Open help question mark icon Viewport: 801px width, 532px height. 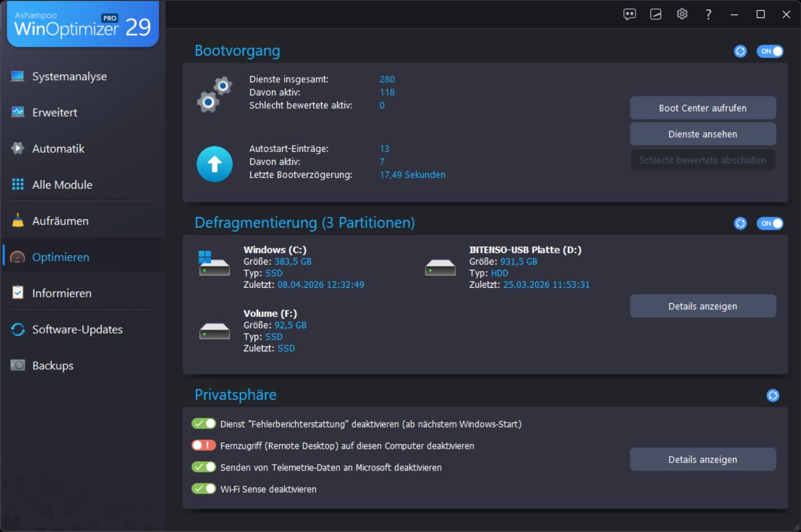708,14
